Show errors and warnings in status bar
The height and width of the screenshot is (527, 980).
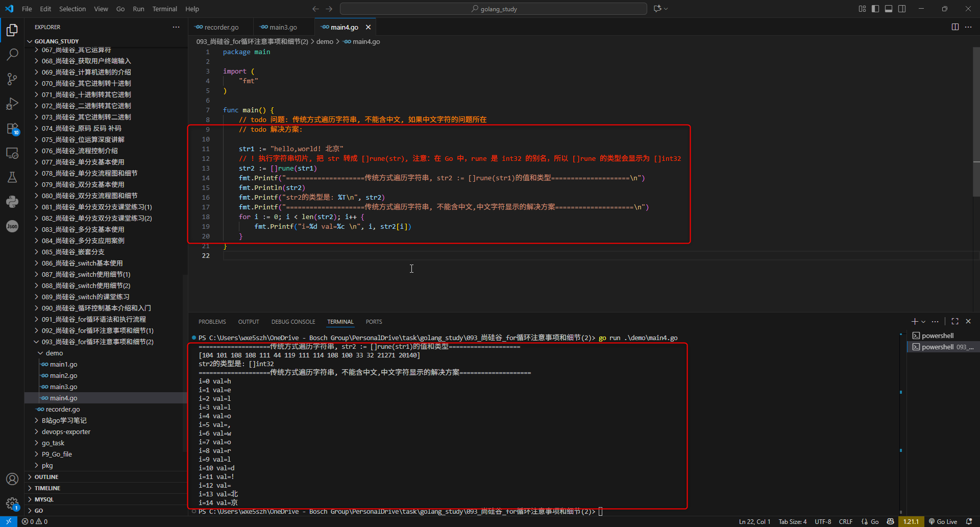35,521
